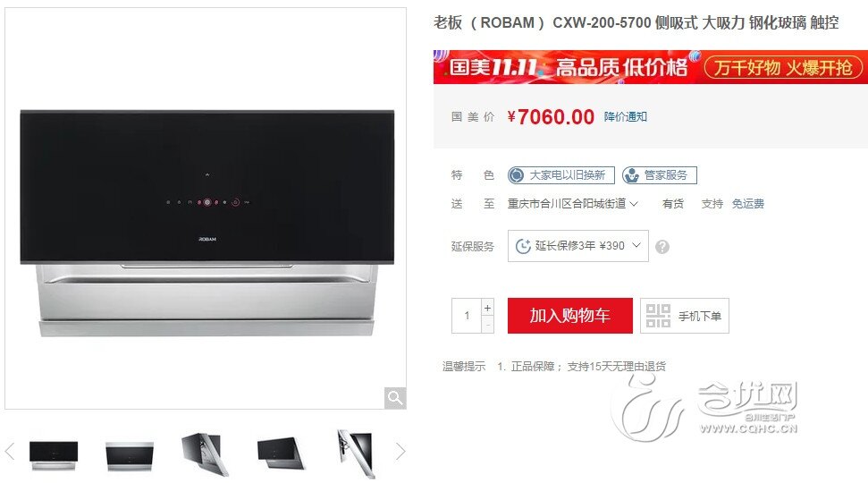Screen dimensions: 868x483
Task: Show next thumbnails with right arrow
Action: 400,452
